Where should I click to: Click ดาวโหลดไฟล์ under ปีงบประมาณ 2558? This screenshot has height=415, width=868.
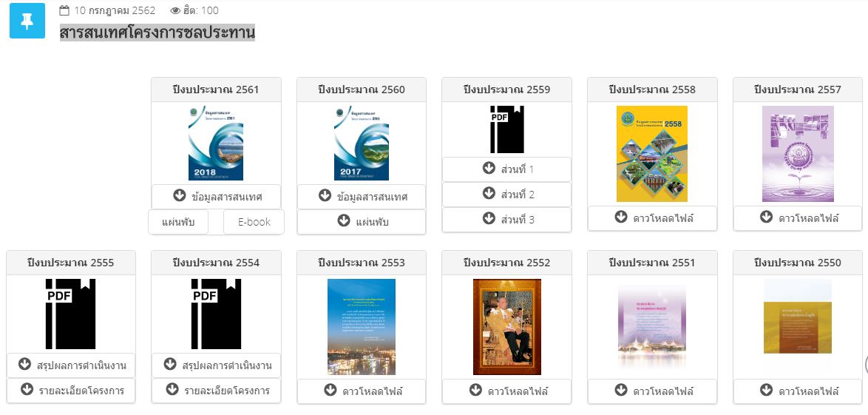(652, 218)
